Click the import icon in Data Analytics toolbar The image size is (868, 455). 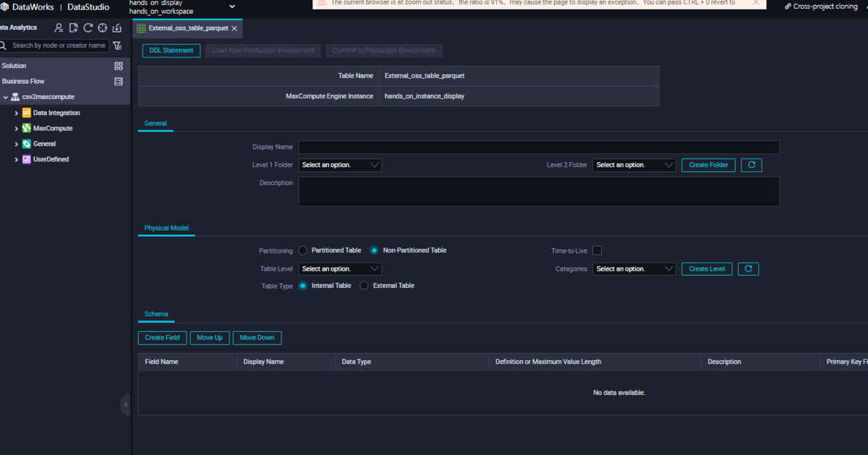(x=117, y=28)
